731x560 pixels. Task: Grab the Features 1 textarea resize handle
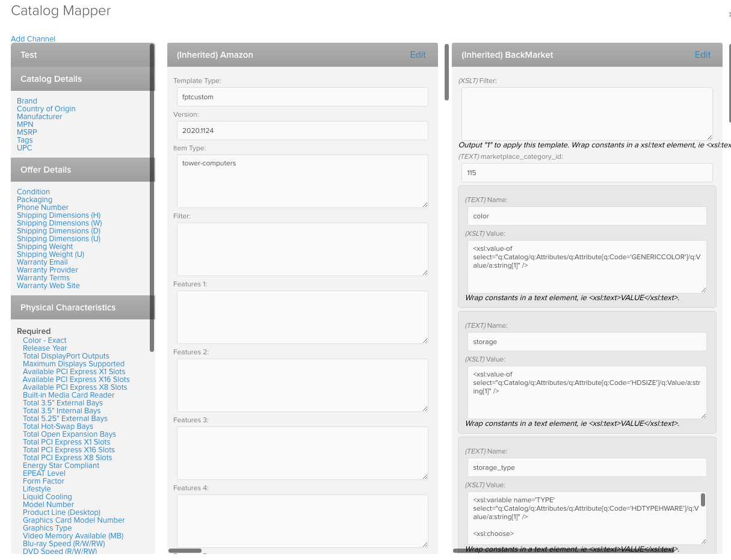point(425,340)
